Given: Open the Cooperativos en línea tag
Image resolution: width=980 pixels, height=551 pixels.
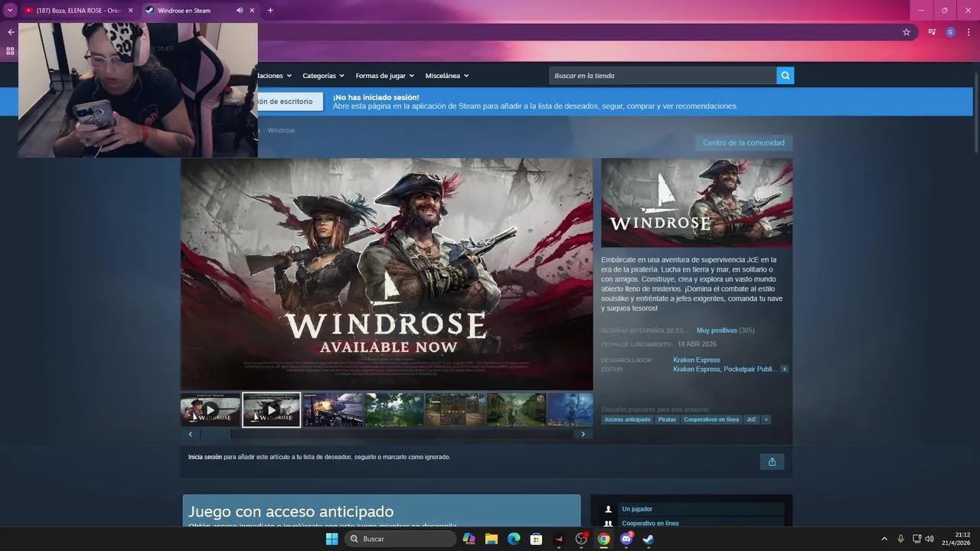Looking at the screenshot, I should (x=711, y=419).
